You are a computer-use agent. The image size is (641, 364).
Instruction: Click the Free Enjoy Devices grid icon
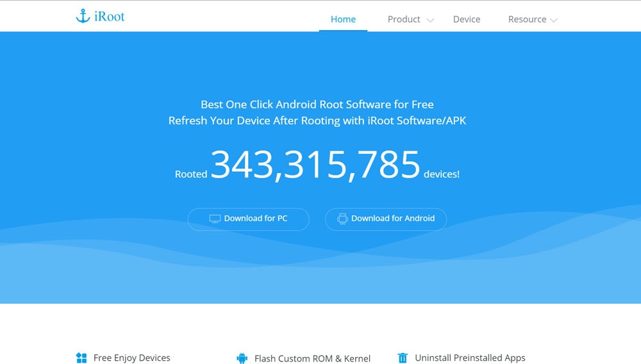pos(81,358)
